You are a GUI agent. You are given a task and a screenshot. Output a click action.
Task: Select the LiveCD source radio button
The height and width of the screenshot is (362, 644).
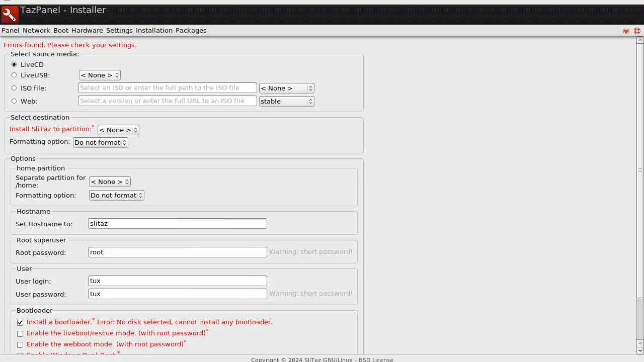pyautogui.click(x=14, y=64)
